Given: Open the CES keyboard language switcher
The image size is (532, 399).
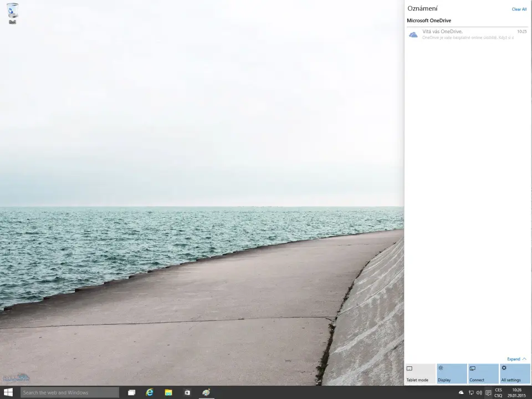Looking at the screenshot, I should click(498, 392).
